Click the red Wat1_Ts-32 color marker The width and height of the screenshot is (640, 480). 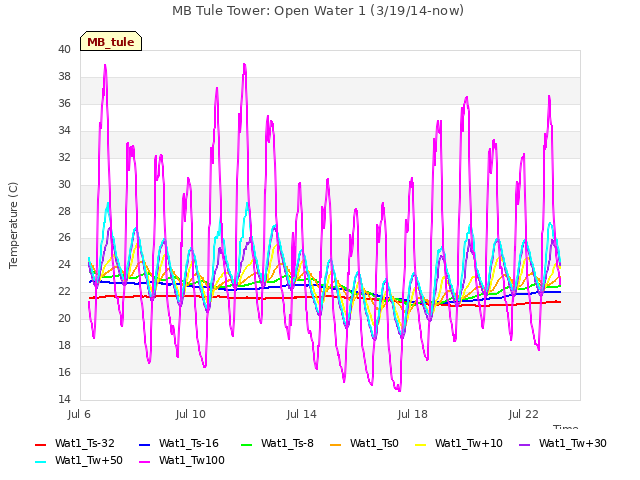pos(40,444)
